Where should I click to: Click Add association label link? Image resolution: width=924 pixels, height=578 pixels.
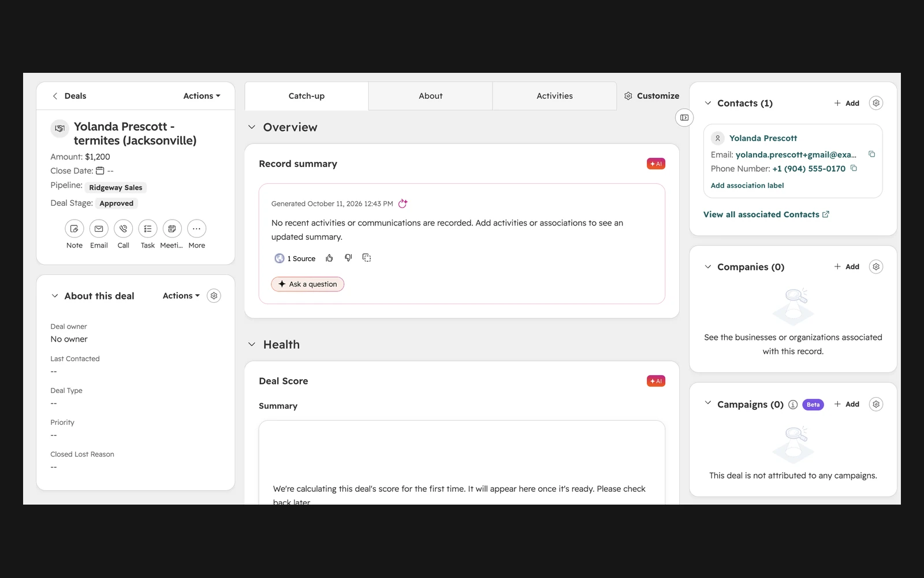747,186
